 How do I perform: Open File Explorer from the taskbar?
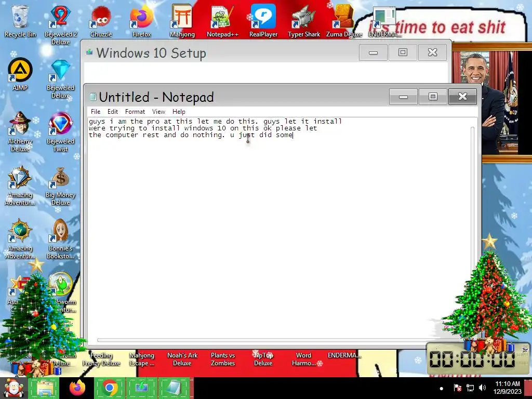click(x=44, y=388)
